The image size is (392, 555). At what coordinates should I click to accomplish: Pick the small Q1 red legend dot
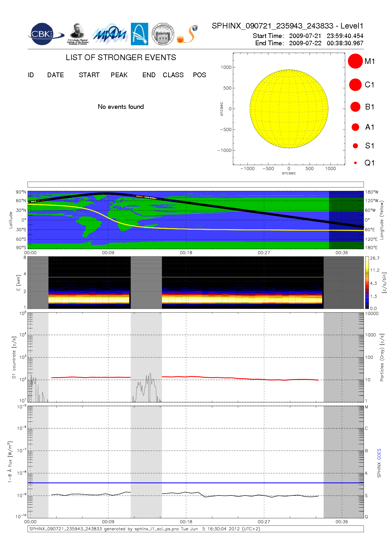[x=355, y=163]
